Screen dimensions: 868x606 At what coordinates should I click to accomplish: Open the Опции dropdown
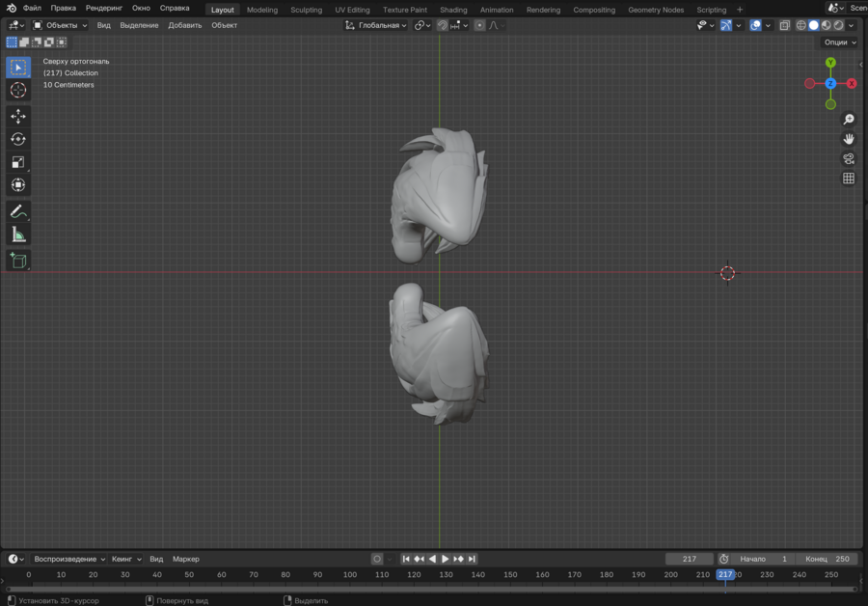click(839, 42)
